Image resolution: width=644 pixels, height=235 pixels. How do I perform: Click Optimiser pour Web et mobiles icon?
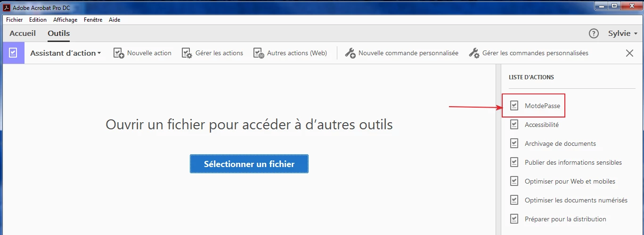point(514,181)
